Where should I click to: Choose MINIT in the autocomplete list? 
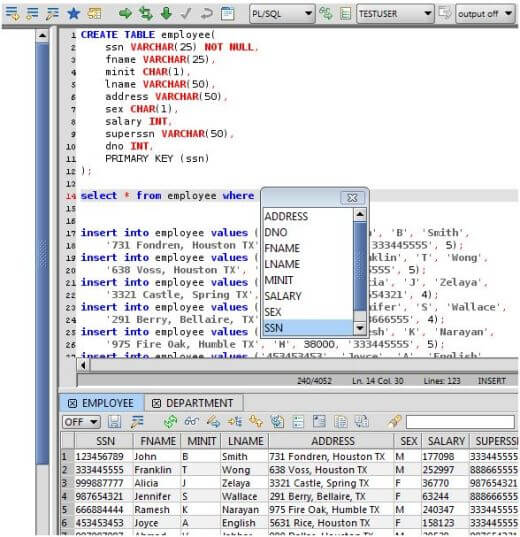[x=308, y=280]
